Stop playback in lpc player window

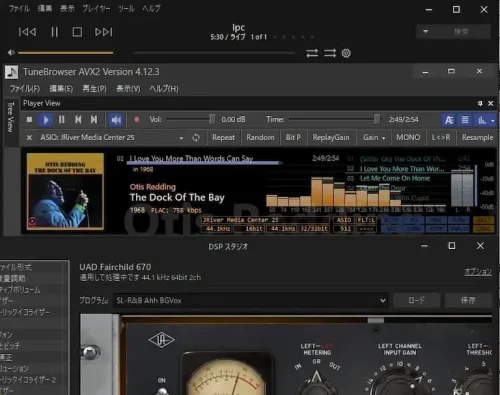[77, 32]
